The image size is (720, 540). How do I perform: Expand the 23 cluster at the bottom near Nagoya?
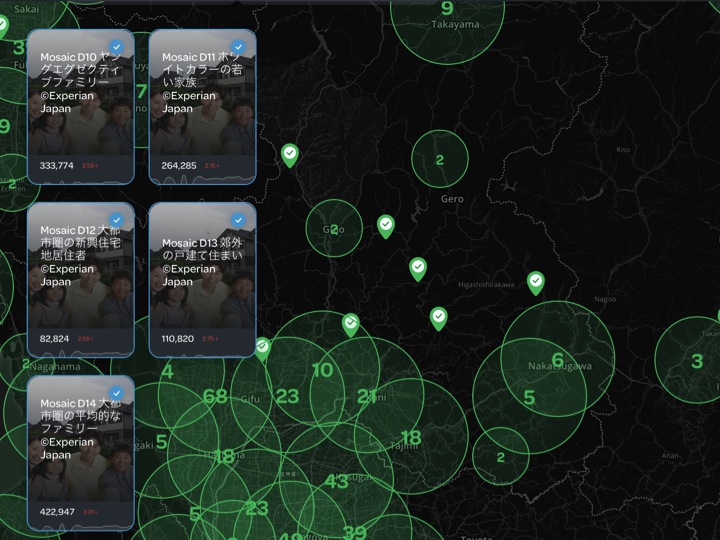[257, 508]
